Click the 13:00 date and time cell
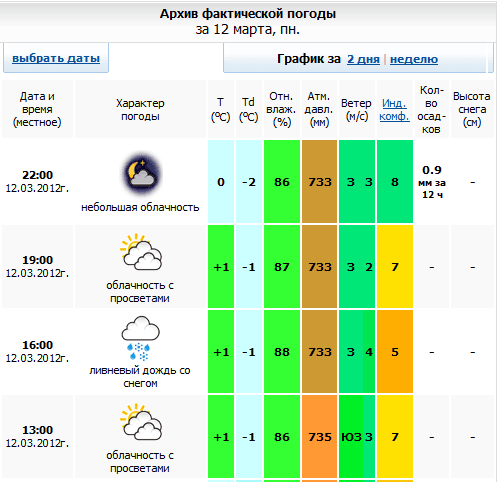Image resolution: width=504 pixels, height=482 pixels. [x=37, y=437]
